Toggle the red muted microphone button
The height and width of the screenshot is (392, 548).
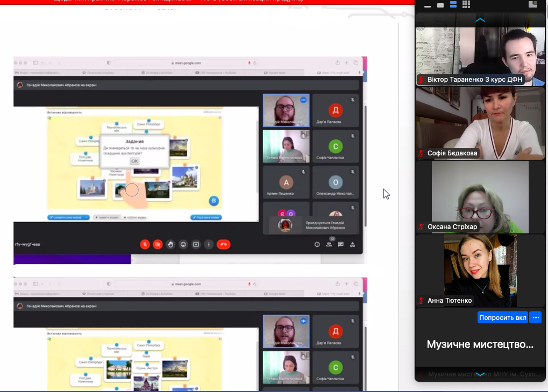tap(145, 244)
